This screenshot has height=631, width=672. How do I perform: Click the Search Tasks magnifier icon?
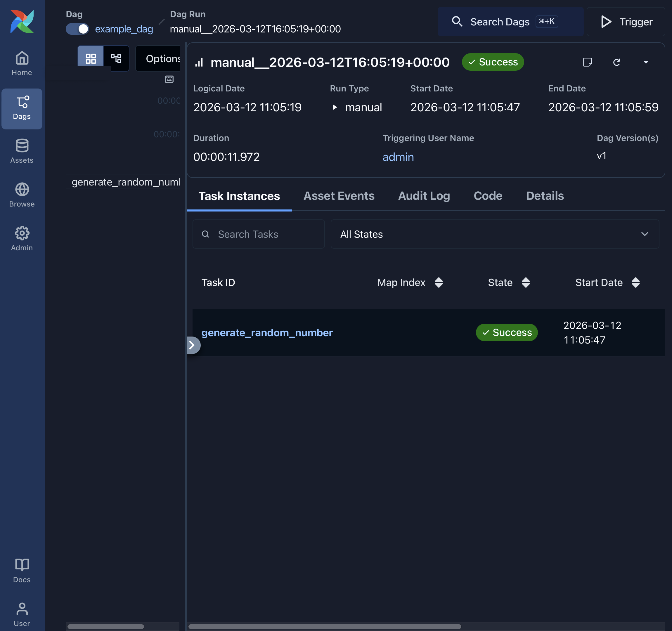tap(205, 234)
